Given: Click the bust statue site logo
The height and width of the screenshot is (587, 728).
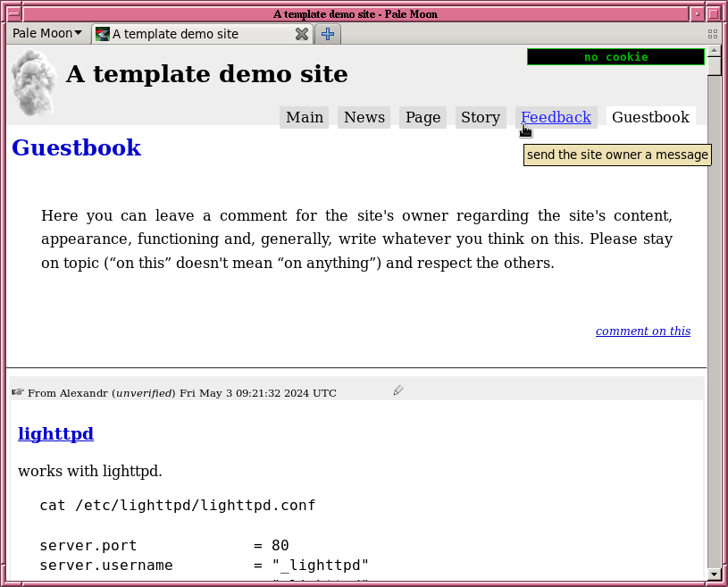Looking at the screenshot, I should [x=34, y=83].
